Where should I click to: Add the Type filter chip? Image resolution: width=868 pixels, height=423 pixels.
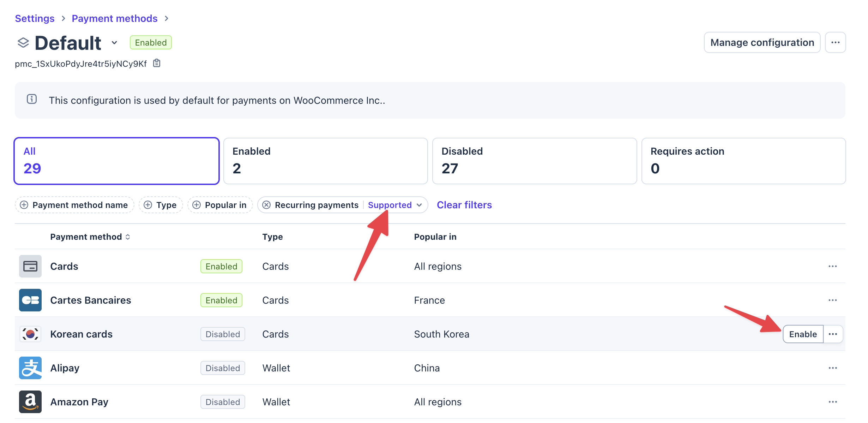pyautogui.click(x=161, y=205)
